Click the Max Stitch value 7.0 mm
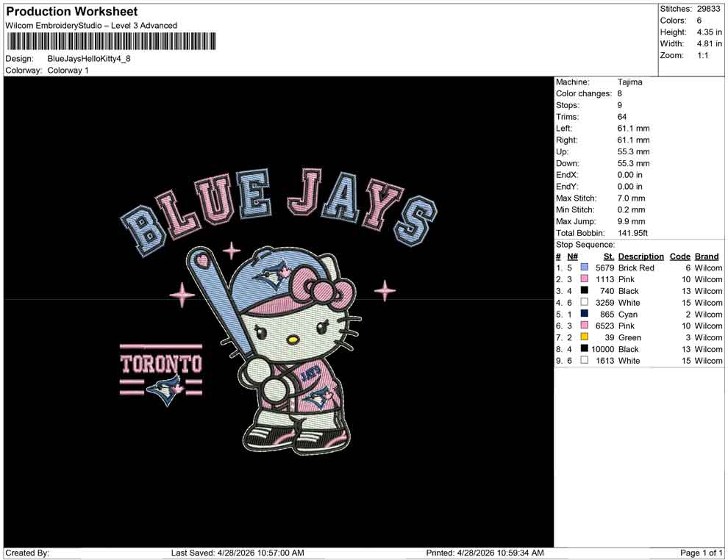This screenshot has height=560, width=728. [x=631, y=198]
